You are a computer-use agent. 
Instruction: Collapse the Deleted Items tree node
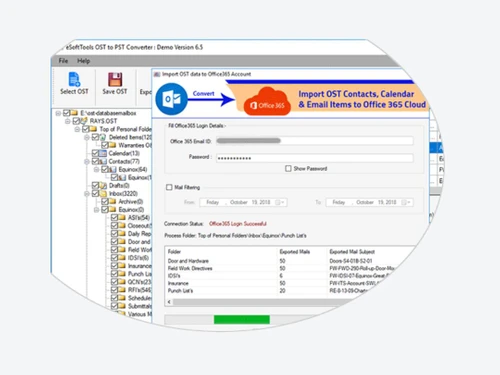coord(87,137)
